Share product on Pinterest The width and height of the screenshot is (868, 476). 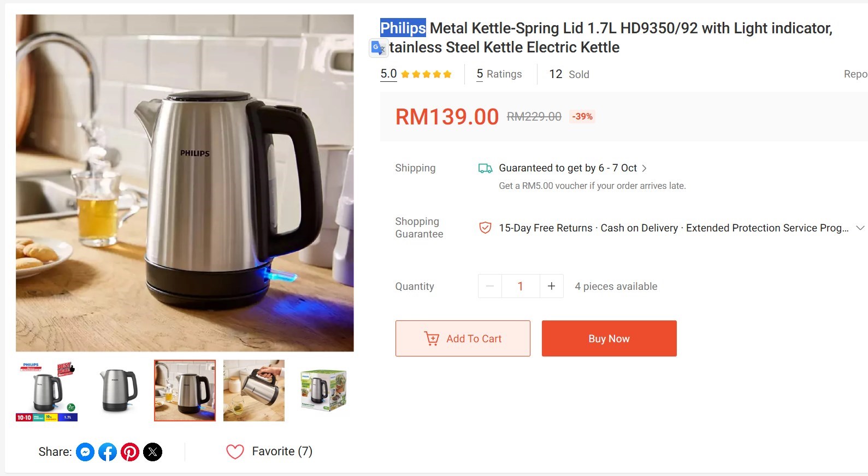click(130, 452)
